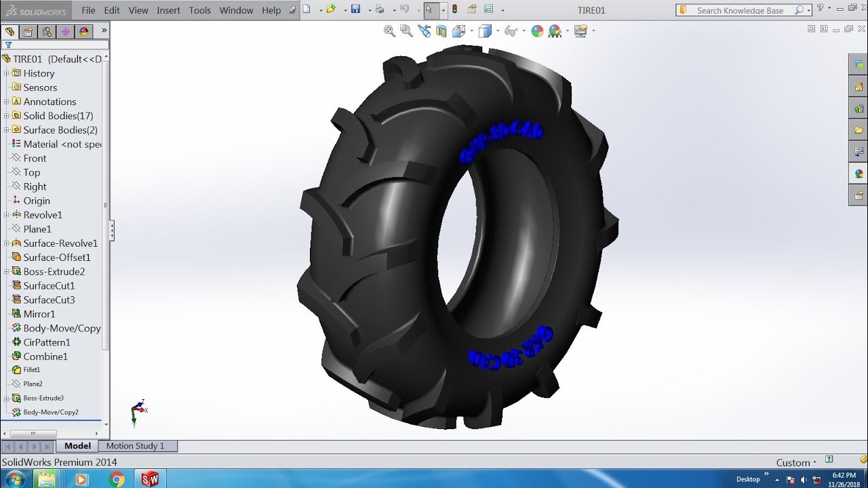Open the FeatureManager Design Tree tab
This screenshot has height=488, width=868.
(x=10, y=31)
